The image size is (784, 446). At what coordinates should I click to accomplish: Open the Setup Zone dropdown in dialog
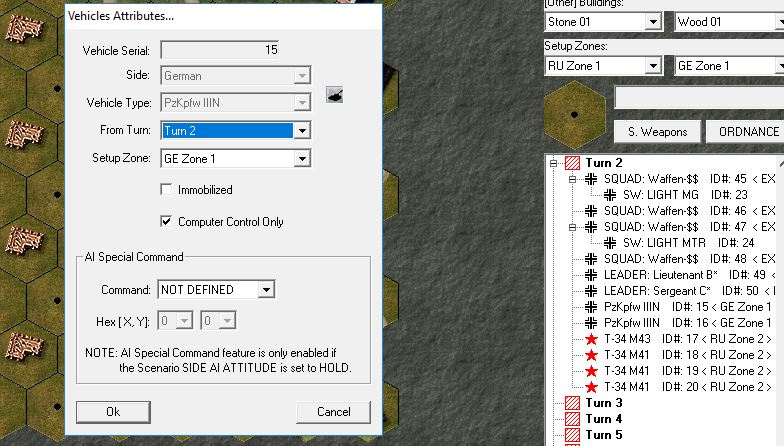[x=302, y=158]
